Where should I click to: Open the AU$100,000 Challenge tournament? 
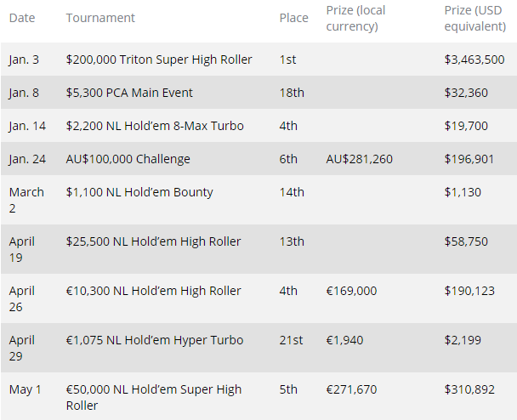pyautogui.click(x=128, y=159)
